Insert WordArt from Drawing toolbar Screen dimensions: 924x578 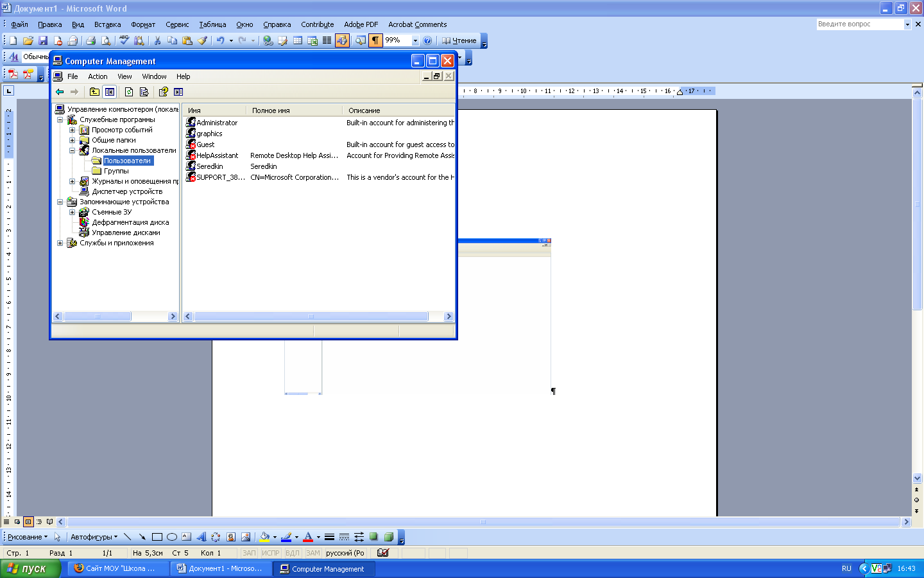coord(201,537)
